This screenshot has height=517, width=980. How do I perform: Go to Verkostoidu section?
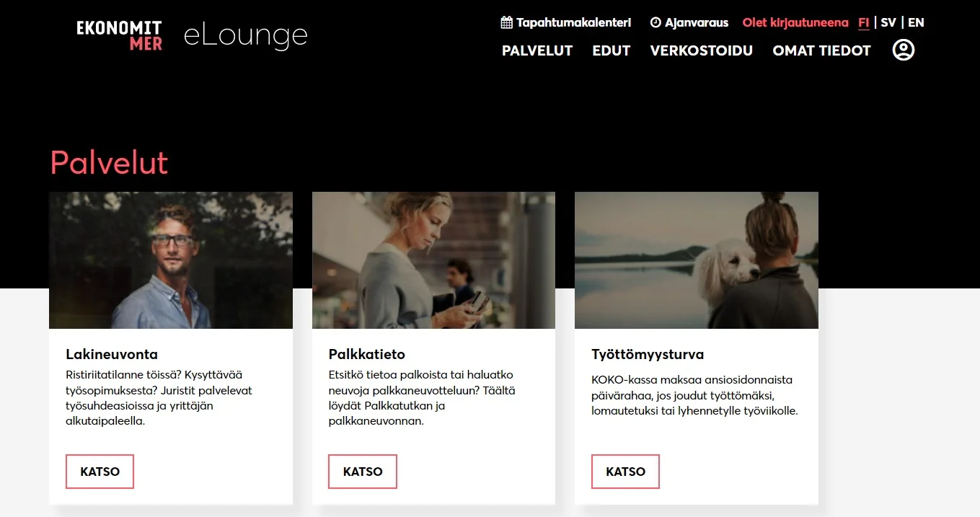tap(701, 50)
